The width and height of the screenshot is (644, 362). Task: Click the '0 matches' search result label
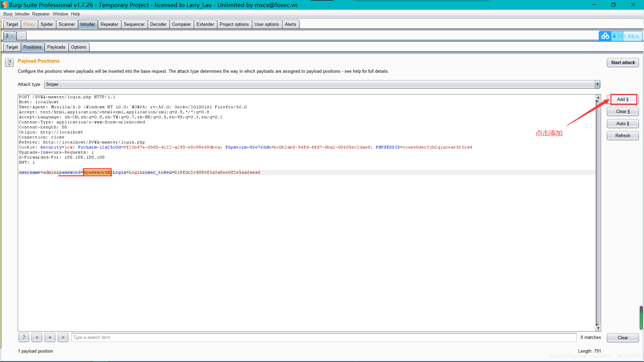click(591, 338)
